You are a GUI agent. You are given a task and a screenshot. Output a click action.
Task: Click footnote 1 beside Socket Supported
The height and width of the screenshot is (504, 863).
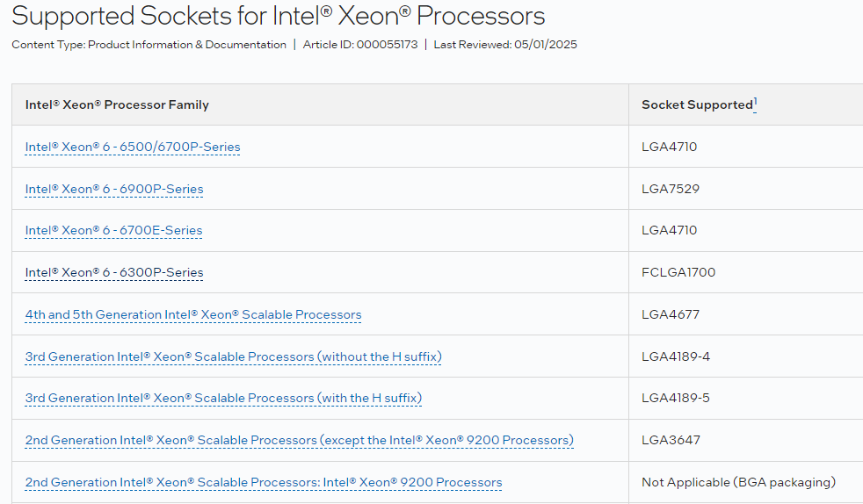[756, 102]
